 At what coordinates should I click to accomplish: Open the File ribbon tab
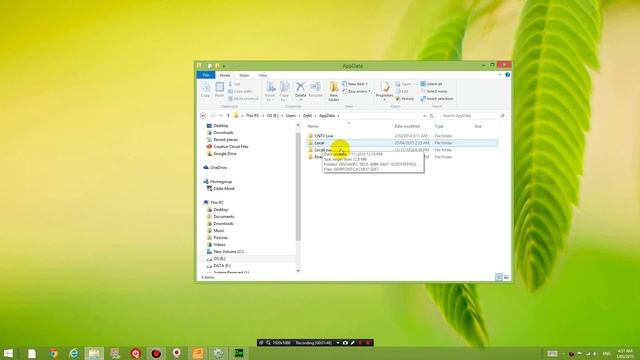pos(206,75)
